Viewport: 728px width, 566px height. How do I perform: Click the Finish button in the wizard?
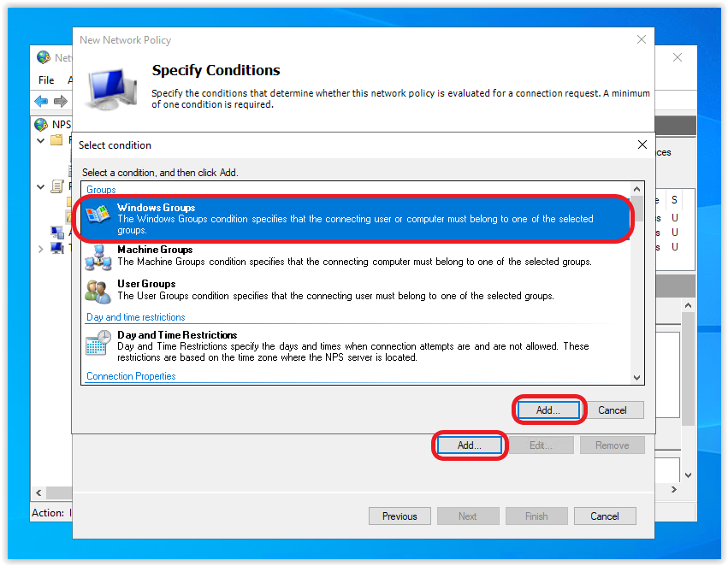coord(536,516)
